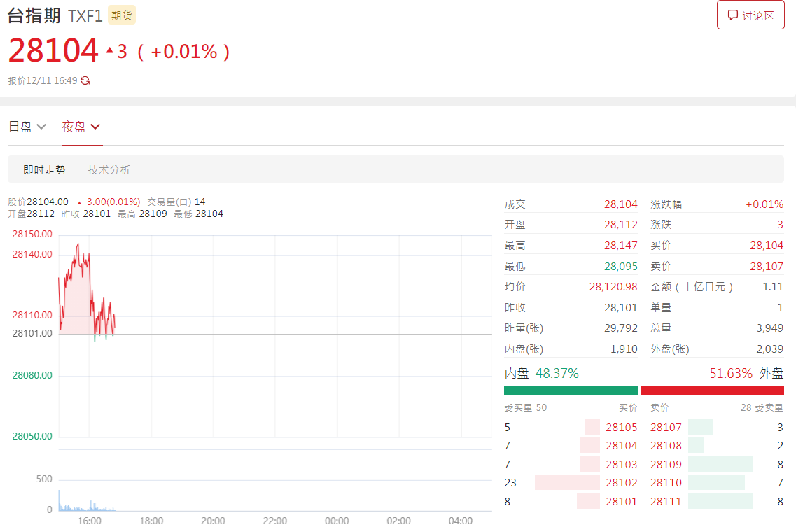The height and width of the screenshot is (532, 796).
Task: Expand the 夜盘 session dropdown
Action: coord(81,127)
